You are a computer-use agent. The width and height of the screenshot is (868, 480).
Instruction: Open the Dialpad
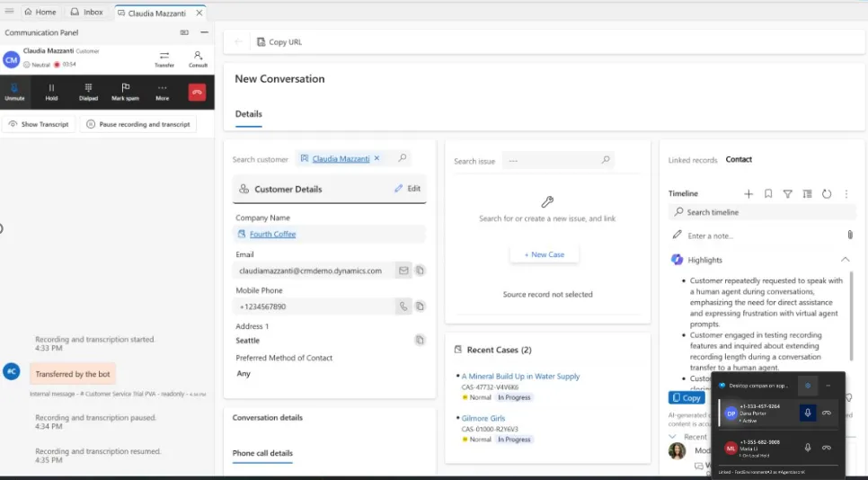88,92
